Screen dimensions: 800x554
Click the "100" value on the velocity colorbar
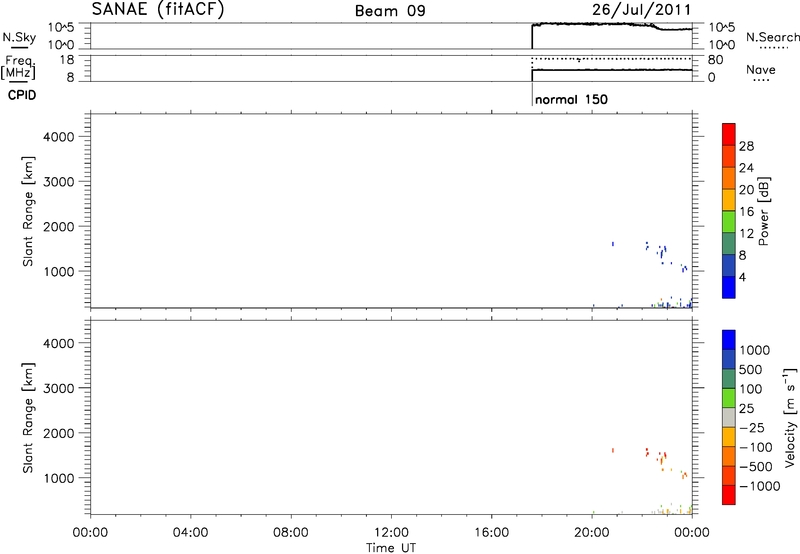tap(751, 389)
